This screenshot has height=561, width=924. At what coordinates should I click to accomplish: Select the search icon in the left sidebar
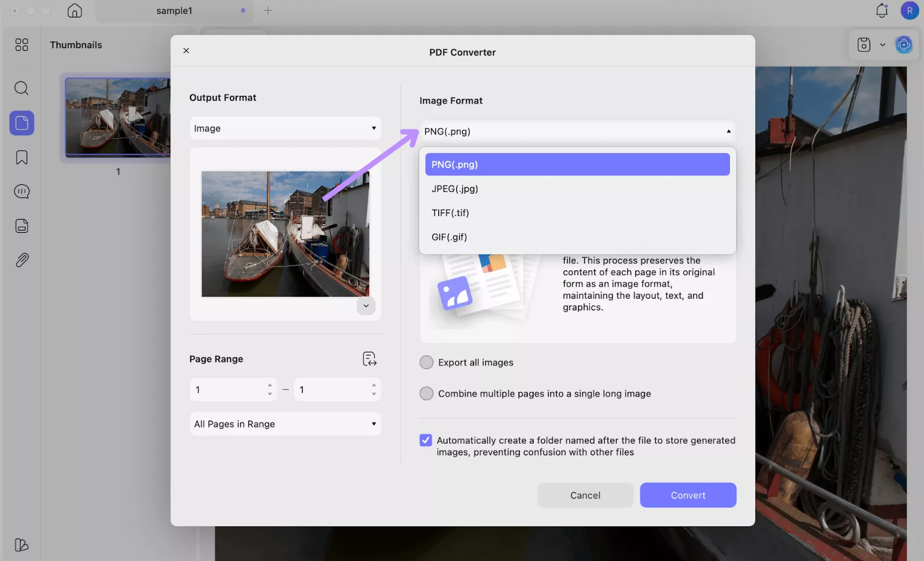(x=21, y=88)
